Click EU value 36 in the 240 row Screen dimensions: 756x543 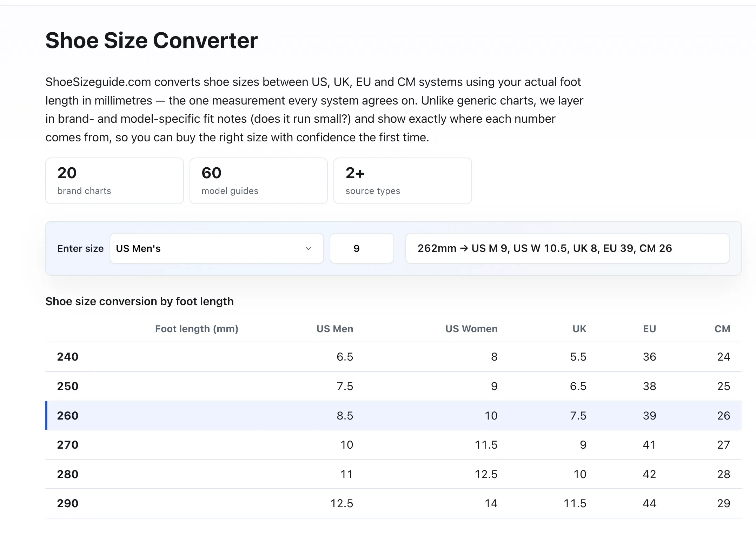(649, 357)
